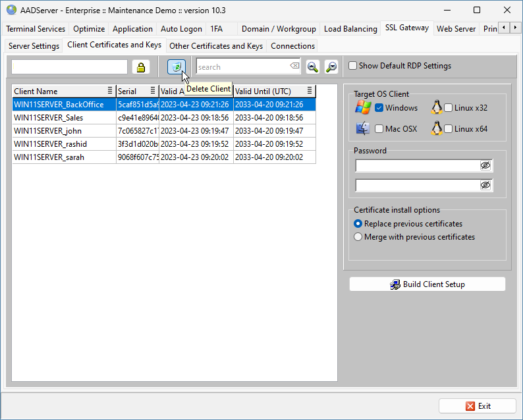Click the yellow padlock create-client icon

[x=140, y=67]
